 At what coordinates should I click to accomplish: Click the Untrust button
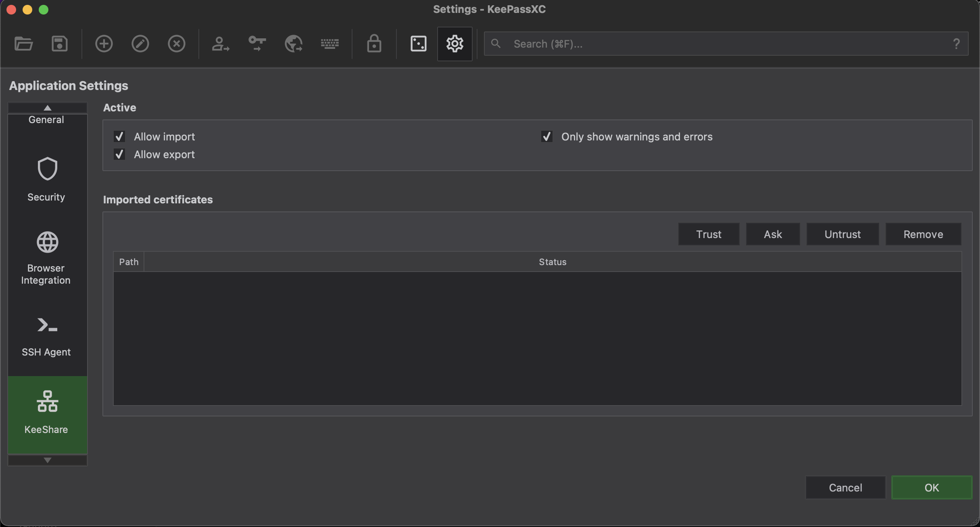coord(842,234)
